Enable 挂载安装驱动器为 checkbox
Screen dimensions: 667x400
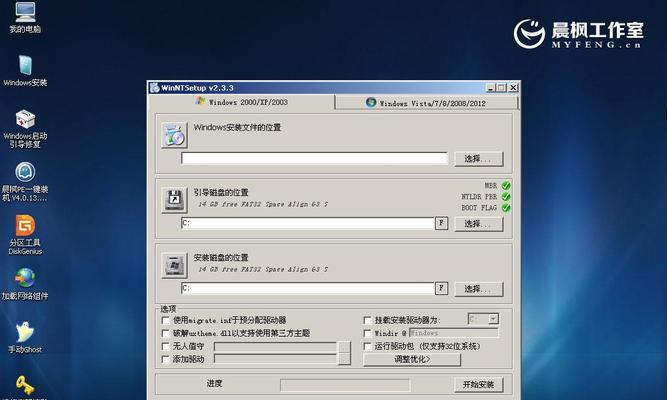pos(368,320)
